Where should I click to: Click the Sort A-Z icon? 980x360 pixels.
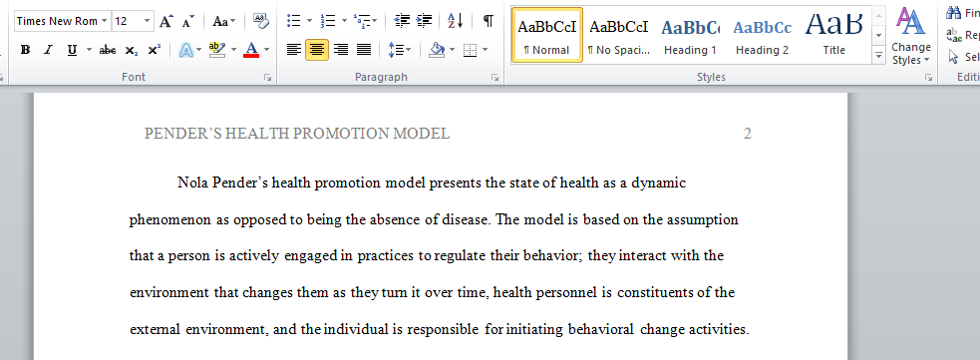(456, 21)
